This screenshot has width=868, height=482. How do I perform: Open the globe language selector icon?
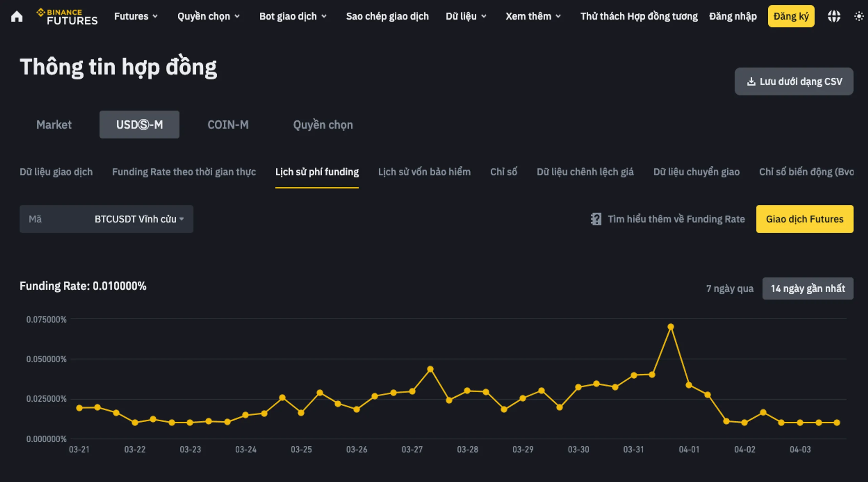(834, 16)
